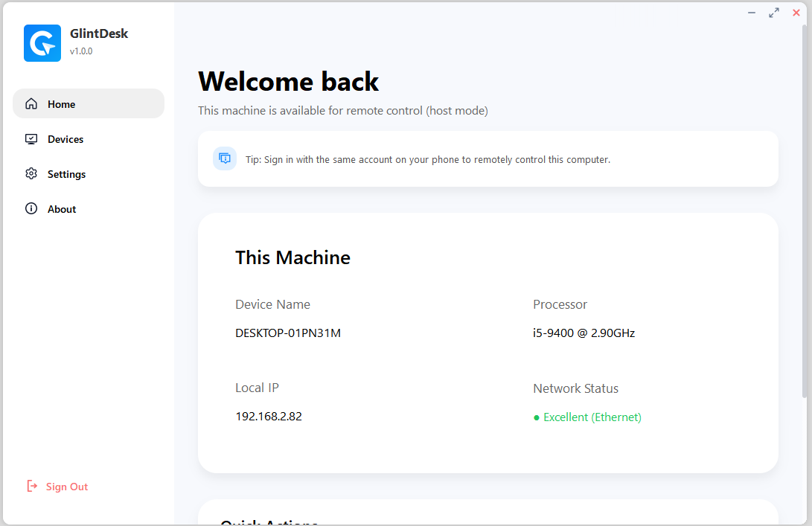812x526 pixels.
Task: Click the Welcome back heading
Action: coord(288,82)
